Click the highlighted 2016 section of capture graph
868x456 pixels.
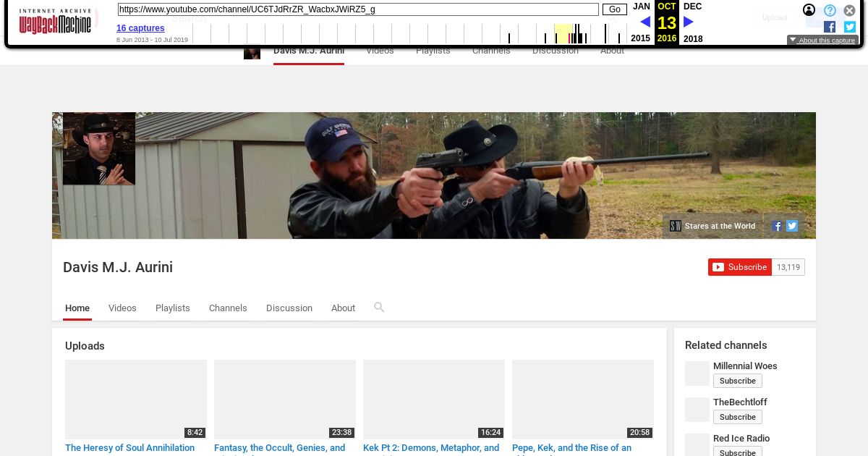(563, 33)
